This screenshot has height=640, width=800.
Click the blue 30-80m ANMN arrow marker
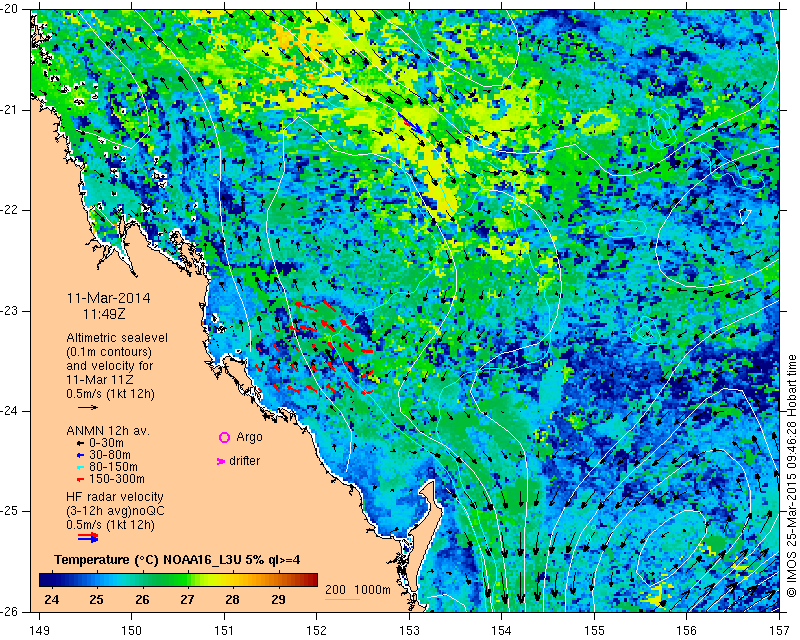pyautogui.click(x=81, y=455)
